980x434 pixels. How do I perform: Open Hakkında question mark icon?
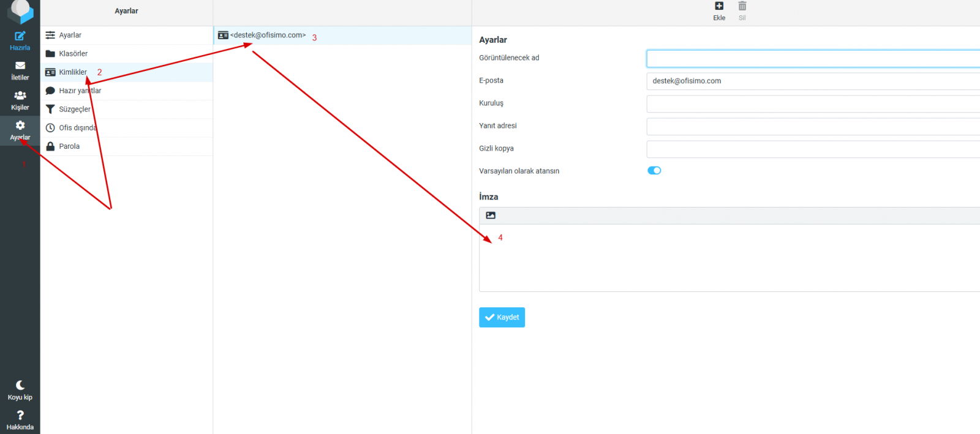(x=20, y=416)
